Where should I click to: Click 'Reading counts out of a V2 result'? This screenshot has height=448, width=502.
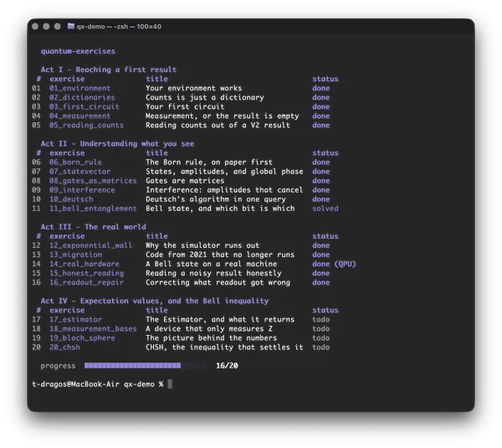[x=218, y=126]
